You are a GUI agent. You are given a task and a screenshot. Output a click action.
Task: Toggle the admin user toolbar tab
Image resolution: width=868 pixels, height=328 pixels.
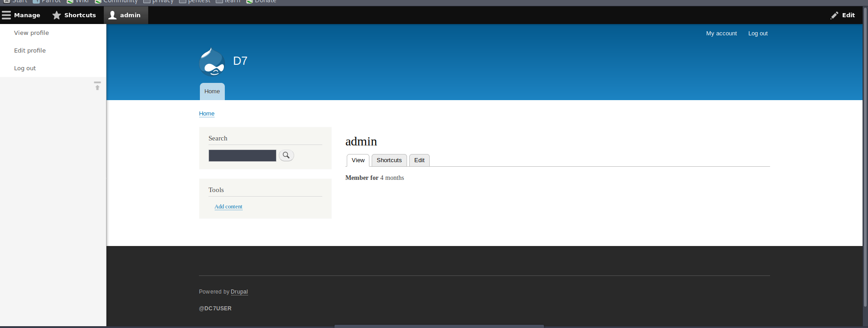126,15
